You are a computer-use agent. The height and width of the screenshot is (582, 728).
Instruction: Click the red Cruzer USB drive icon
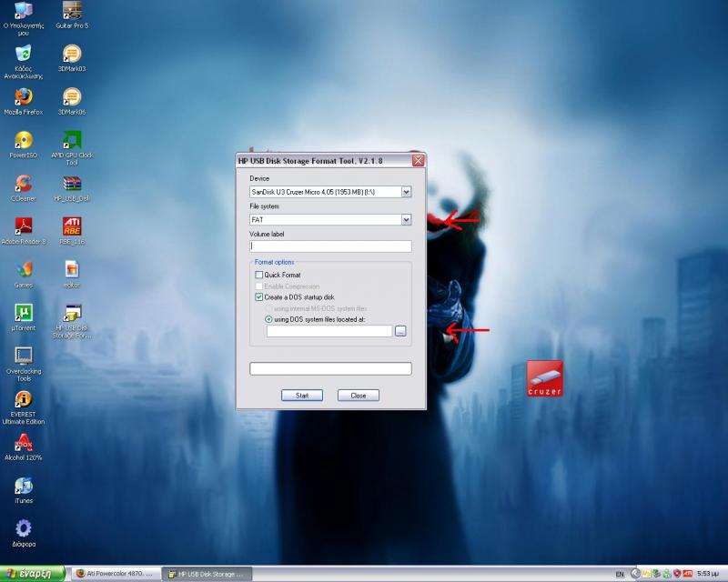tap(544, 378)
